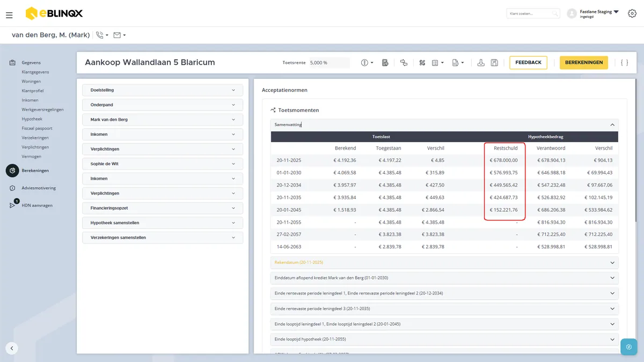The height and width of the screenshot is (362, 644).
Task: Click the yellow BEREKENINGEN button
Action: [584, 63]
